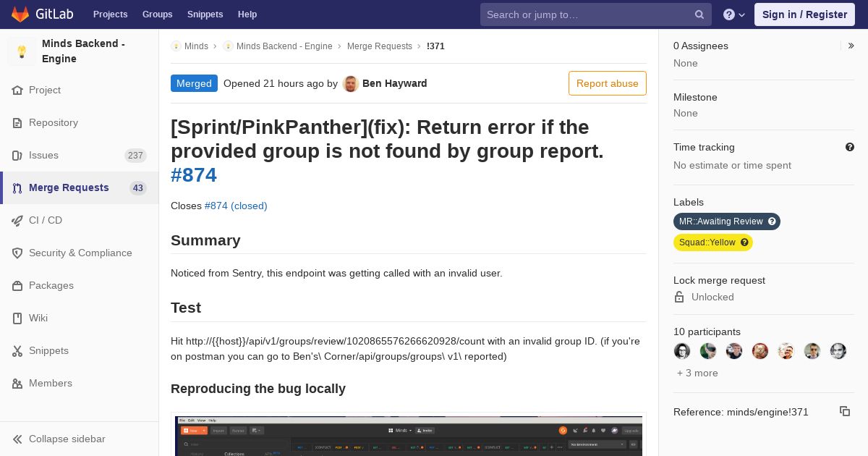The width and height of the screenshot is (868, 456).
Task: Click the Time tracking help icon
Action: point(850,147)
